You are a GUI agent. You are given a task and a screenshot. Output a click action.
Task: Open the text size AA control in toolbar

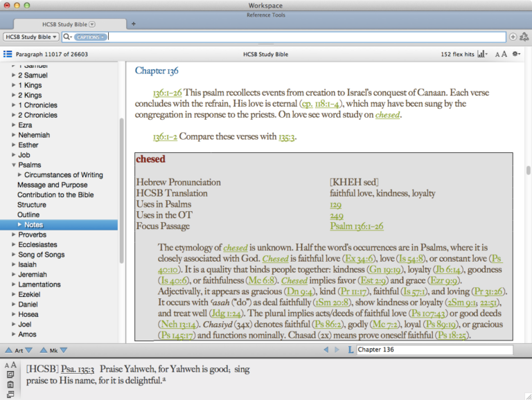pos(500,53)
